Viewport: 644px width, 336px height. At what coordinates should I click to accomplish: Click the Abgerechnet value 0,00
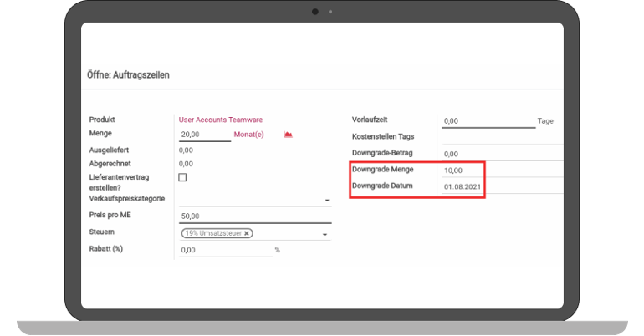coord(186,164)
